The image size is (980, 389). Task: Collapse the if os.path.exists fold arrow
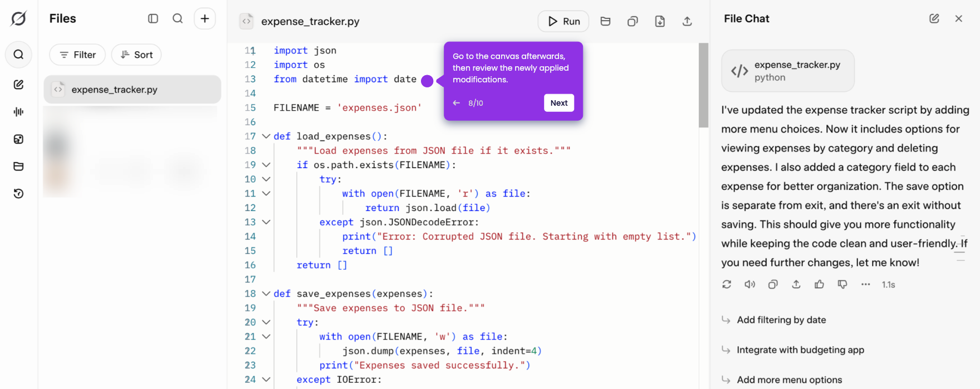(266, 165)
